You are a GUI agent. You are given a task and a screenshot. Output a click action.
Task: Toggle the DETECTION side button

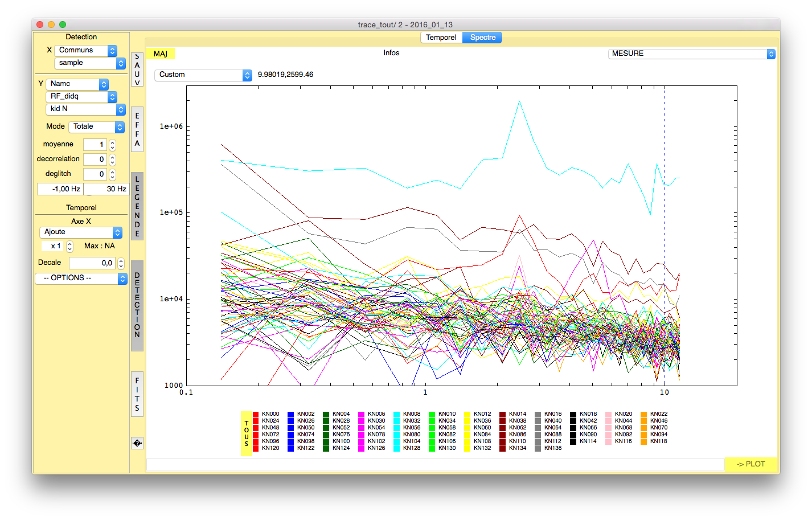[137, 305]
